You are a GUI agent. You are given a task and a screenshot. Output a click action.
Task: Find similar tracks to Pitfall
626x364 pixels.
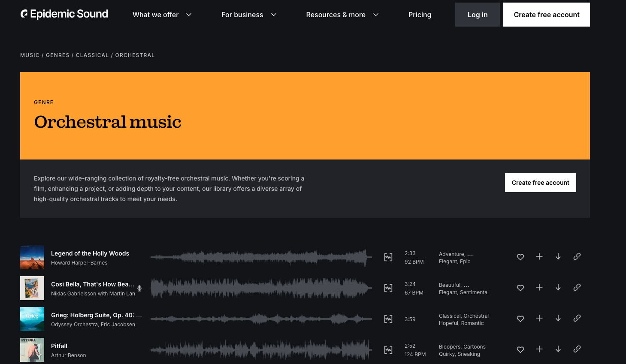[x=388, y=350]
